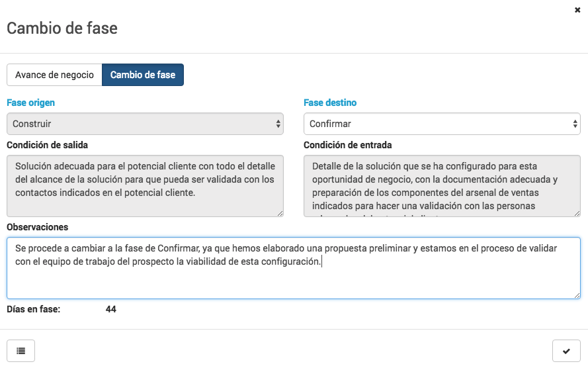Close the Cambio de fase dialog
588x368 pixels.
coord(577,10)
